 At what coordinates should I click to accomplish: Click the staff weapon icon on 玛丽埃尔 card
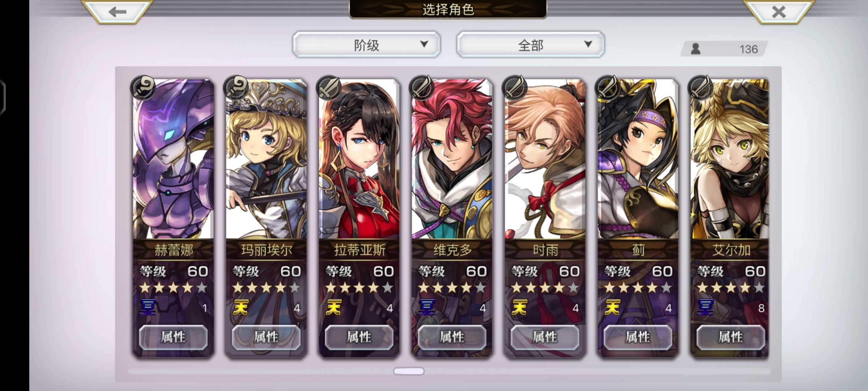[235, 87]
